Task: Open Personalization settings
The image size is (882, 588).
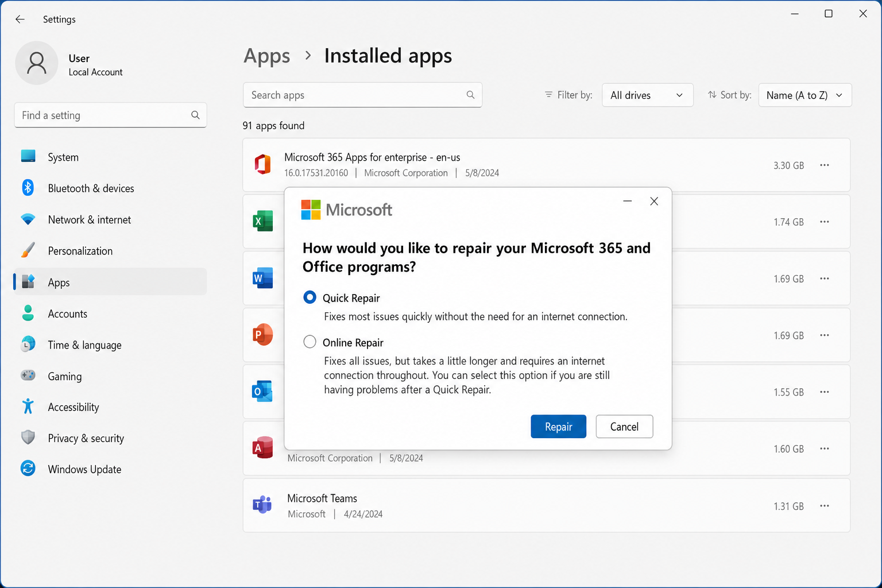Action: [110, 251]
